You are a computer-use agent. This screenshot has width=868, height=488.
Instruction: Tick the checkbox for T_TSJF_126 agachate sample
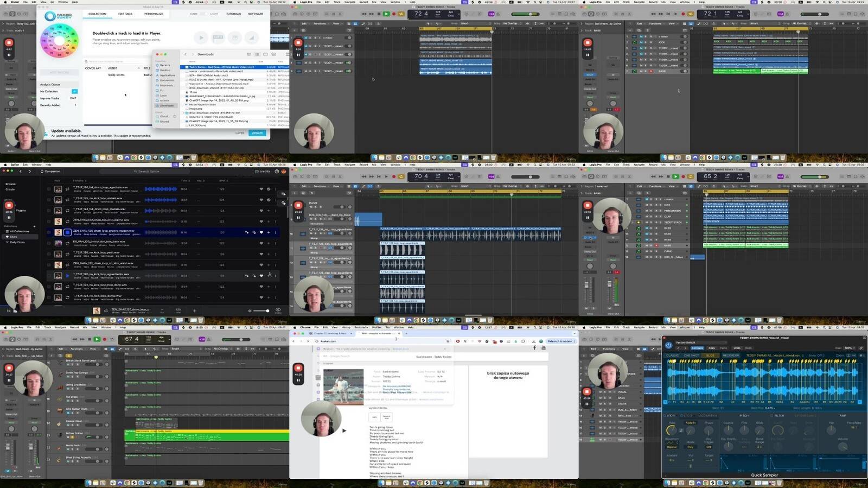49,189
